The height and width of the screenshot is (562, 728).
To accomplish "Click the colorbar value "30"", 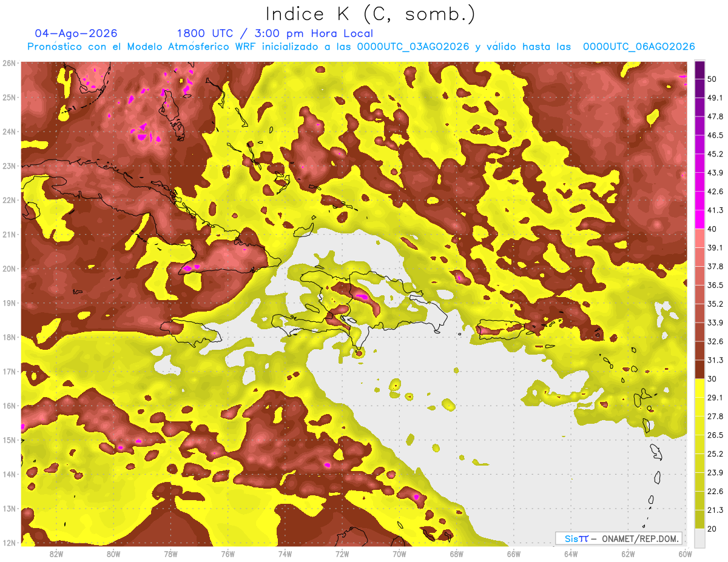I will click(712, 379).
